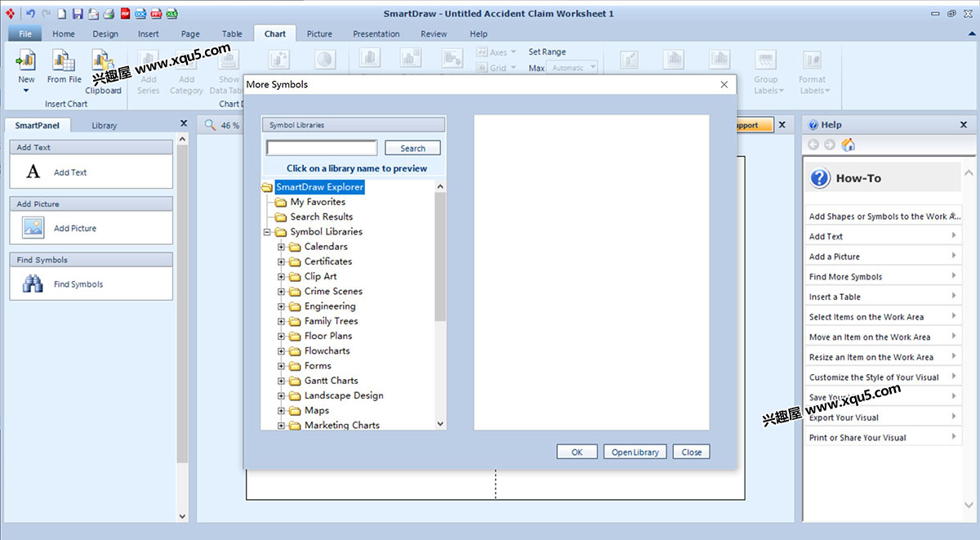The height and width of the screenshot is (540, 980).
Task: Expand the Certificates library folder
Action: click(x=282, y=261)
